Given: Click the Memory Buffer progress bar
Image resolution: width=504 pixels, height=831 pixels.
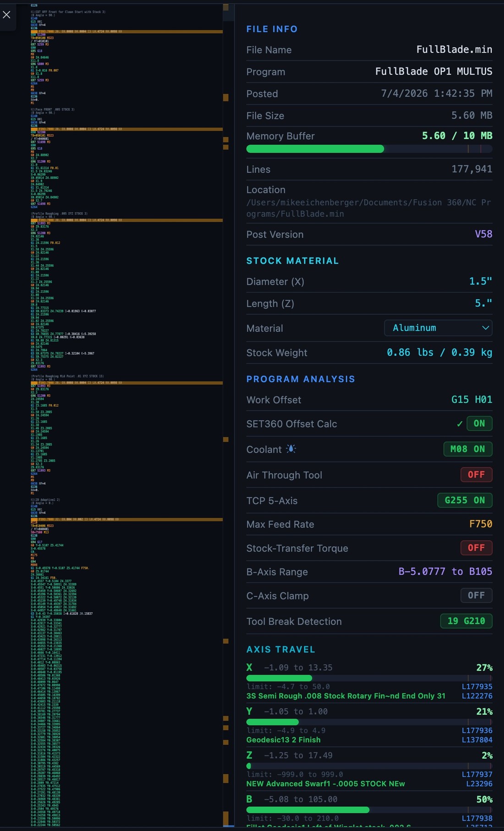Looking at the screenshot, I should pyautogui.click(x=369, y=149).
